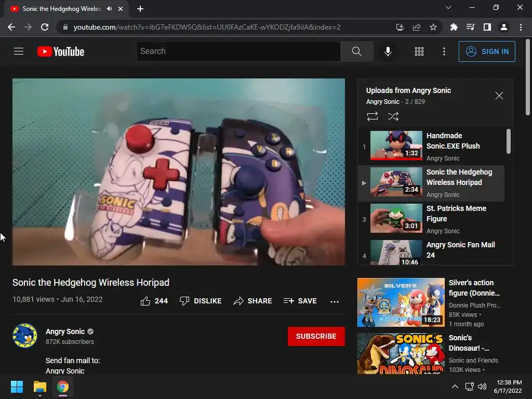The width and height of the screenshot is (532, 399).
Task: Play St. Patricks Meme Figure video
Action: (x=431, y=219)
